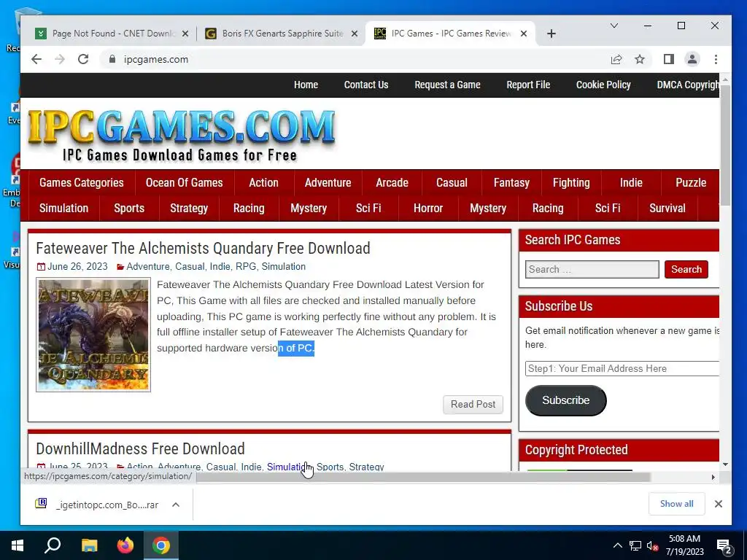This screenshot has height=560, width=747.
Task: Click the email address subscription field
Action: click(x=622, y=368)
